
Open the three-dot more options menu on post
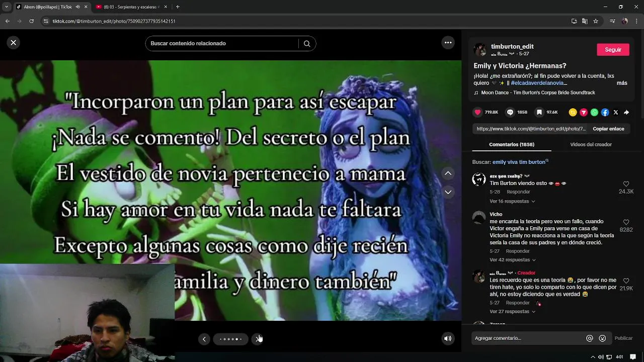(x=448, y=43)
